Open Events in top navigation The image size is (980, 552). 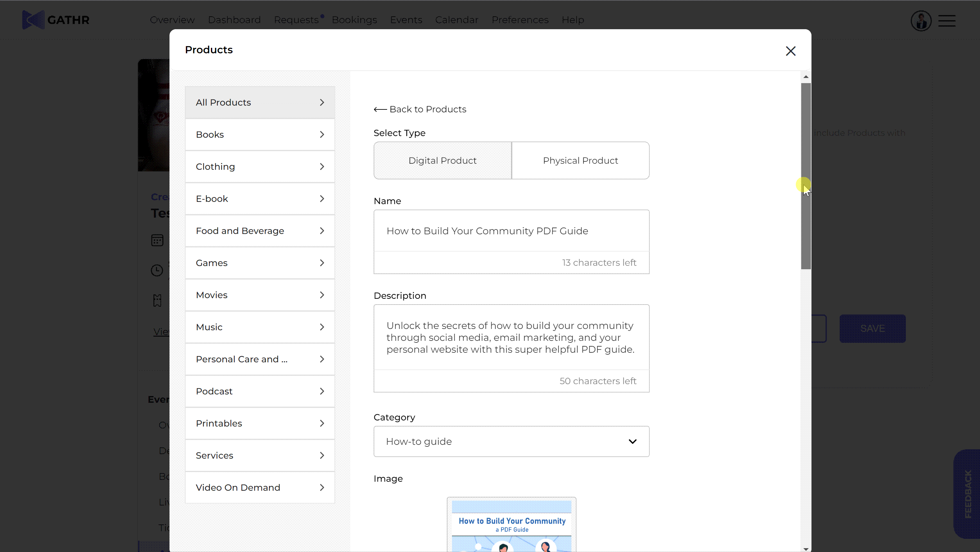click(x=406, y=20)
